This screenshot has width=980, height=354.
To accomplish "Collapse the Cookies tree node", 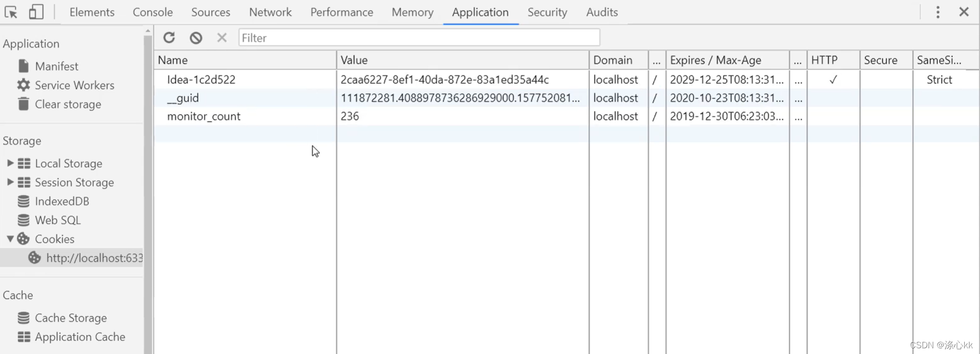I will click(x=10, y=239).
